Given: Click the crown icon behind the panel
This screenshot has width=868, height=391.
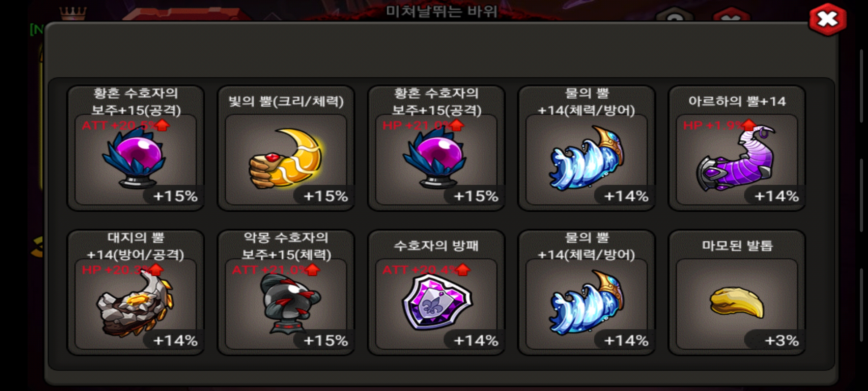Looking at the screenshot, I should [73, 13].
